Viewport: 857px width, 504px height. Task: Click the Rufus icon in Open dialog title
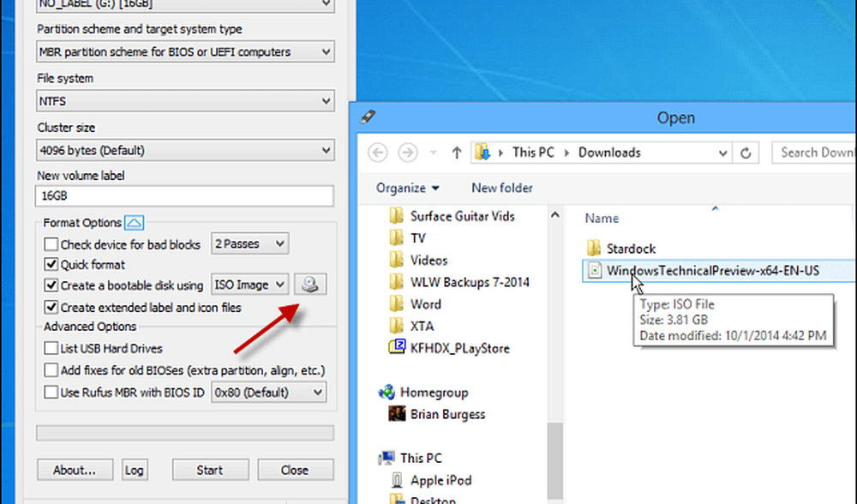click(x=369, y=117)
